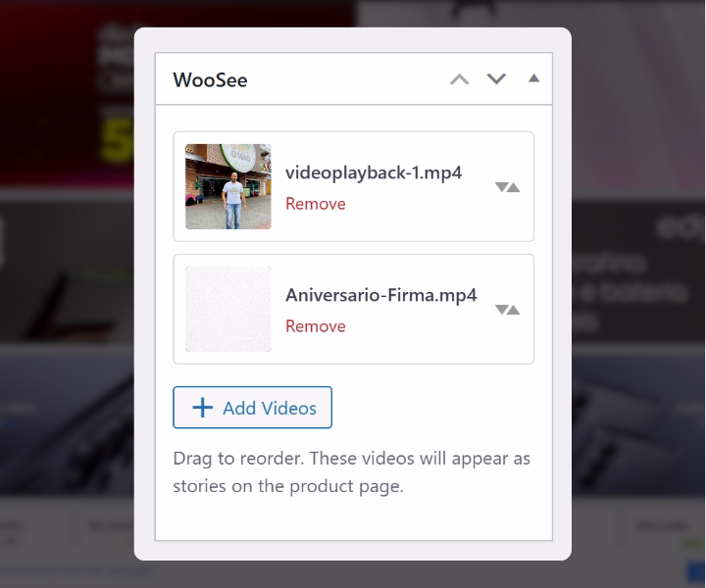
Task: Click the up triangle on videoplayback-1.mp4 row
Action: 513,187
